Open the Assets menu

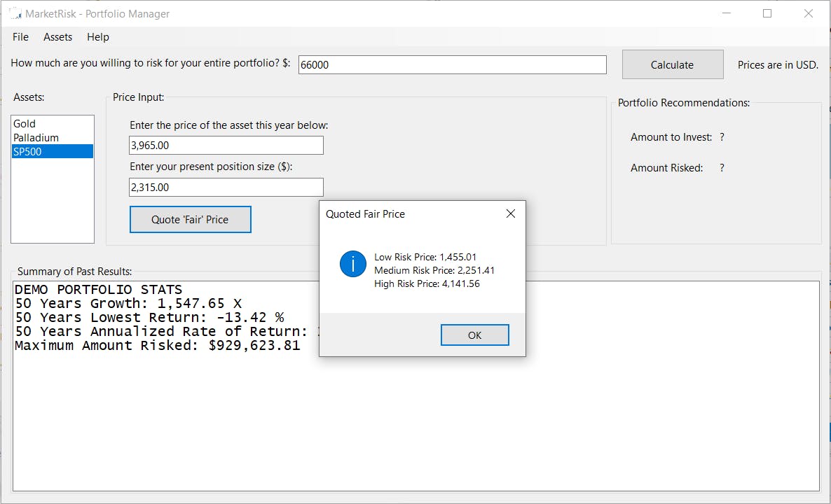tap(57, 37)
